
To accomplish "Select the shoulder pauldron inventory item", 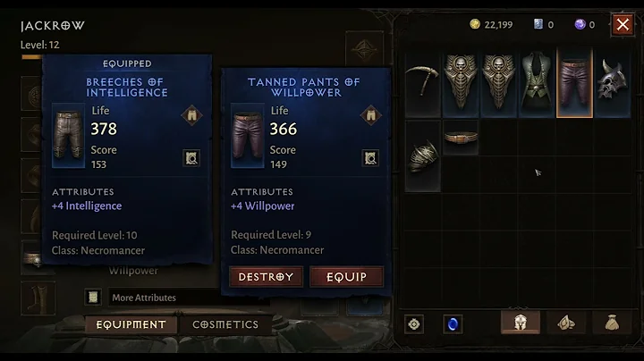I will (x=422, y=156).
